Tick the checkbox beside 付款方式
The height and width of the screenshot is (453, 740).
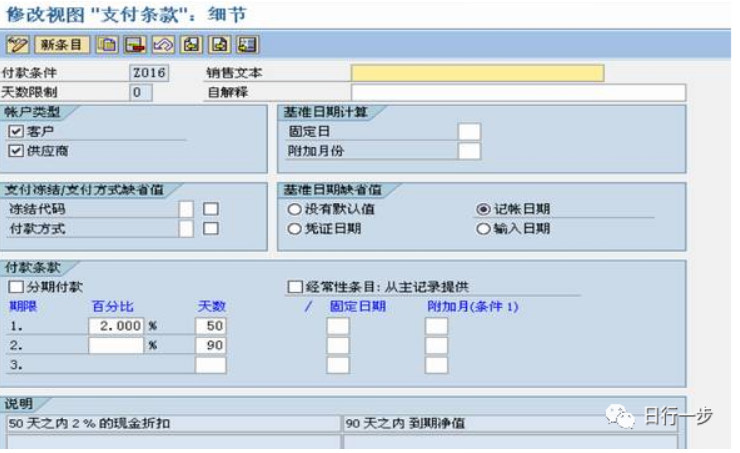point(210,229)
